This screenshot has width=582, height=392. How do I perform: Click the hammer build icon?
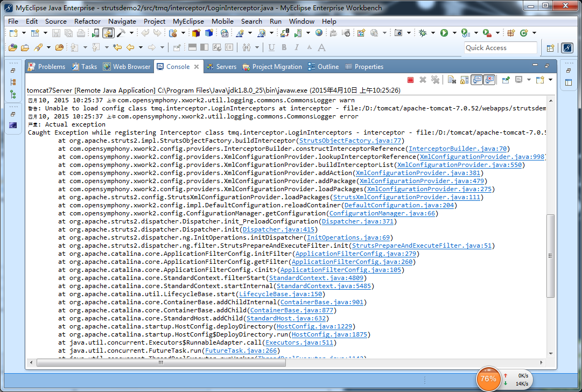[121, 33]
